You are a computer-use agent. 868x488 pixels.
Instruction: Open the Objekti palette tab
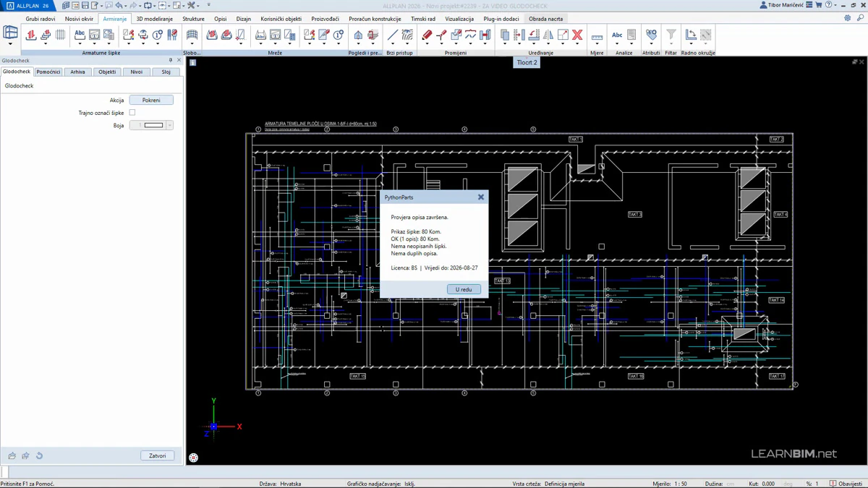point(107,72)
